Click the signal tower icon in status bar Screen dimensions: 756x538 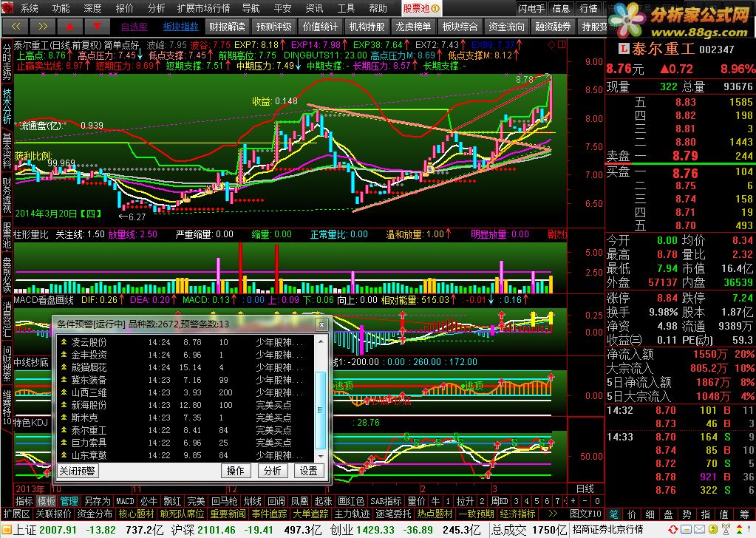click(726, 530)
